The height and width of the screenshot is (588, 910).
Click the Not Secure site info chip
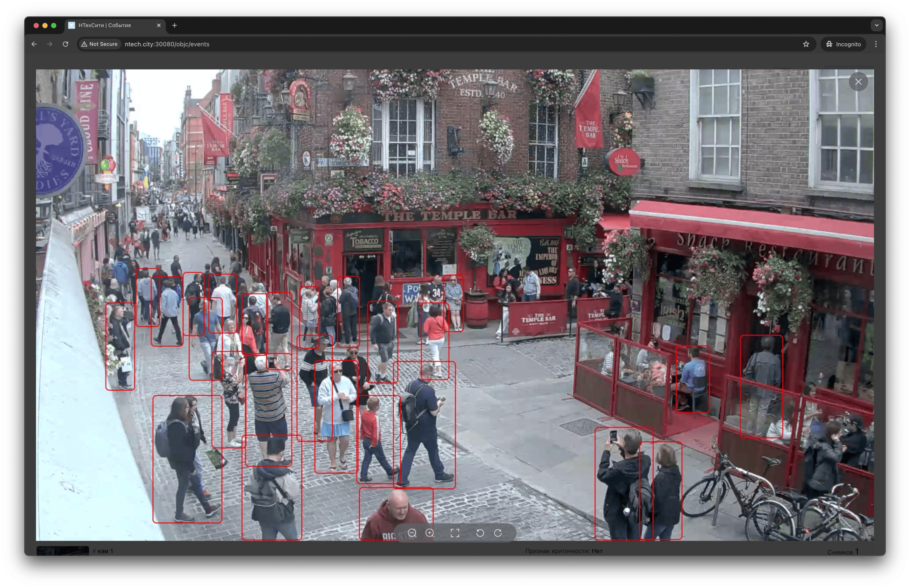point(100,44)
